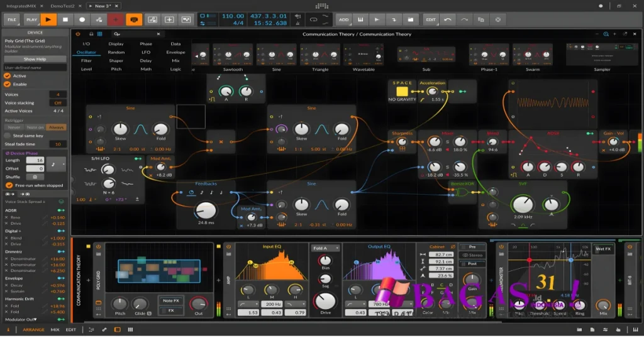
Task: Click the Poly Grid Out knob
Action: click(x=199, y=304)
